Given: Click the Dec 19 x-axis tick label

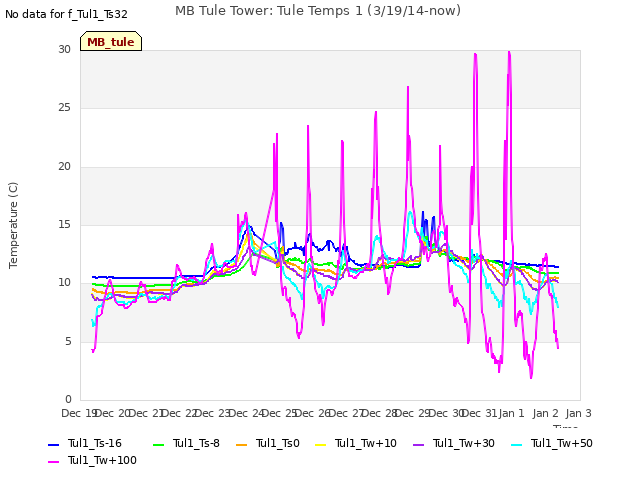Looking at the screenshot, I should (x=80, y=413).
